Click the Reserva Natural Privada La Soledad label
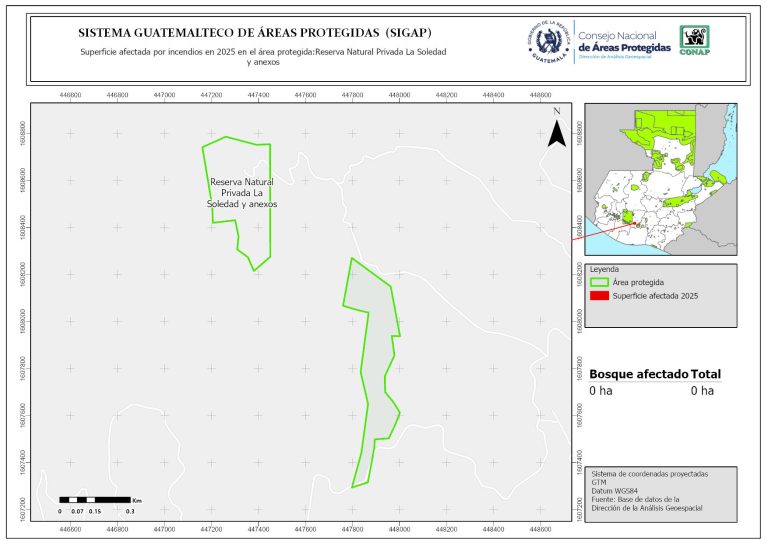 pyautogui.click(x=242, y=193)
